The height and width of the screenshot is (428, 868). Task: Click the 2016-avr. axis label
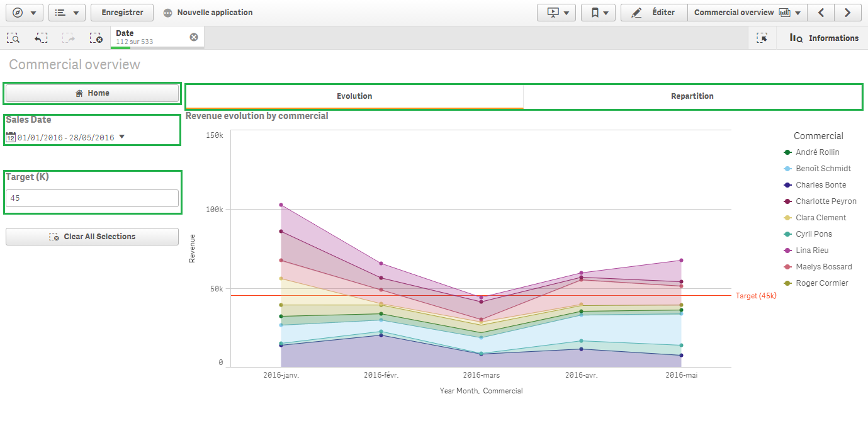pos(581,375)
